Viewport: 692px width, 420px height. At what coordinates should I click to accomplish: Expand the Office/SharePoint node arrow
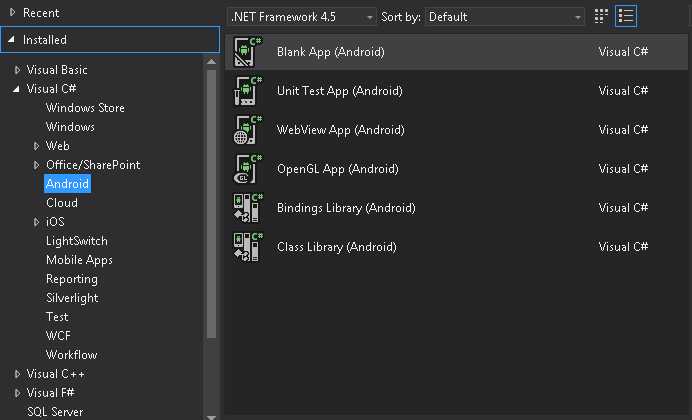[37, 165]
